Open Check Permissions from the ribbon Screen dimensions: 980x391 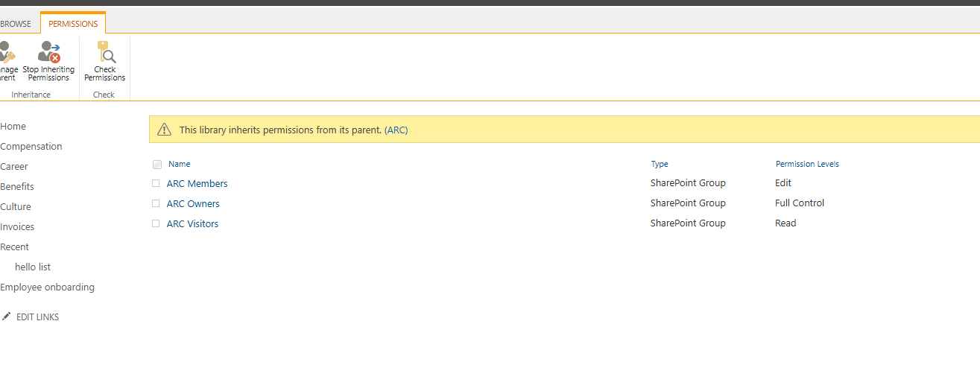click(105, 52)
